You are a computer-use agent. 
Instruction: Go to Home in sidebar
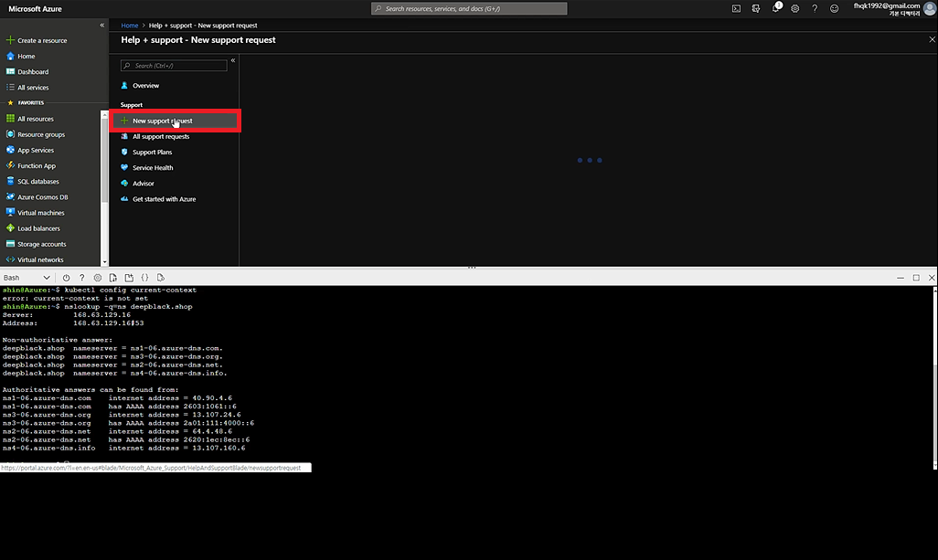(20, 56)
